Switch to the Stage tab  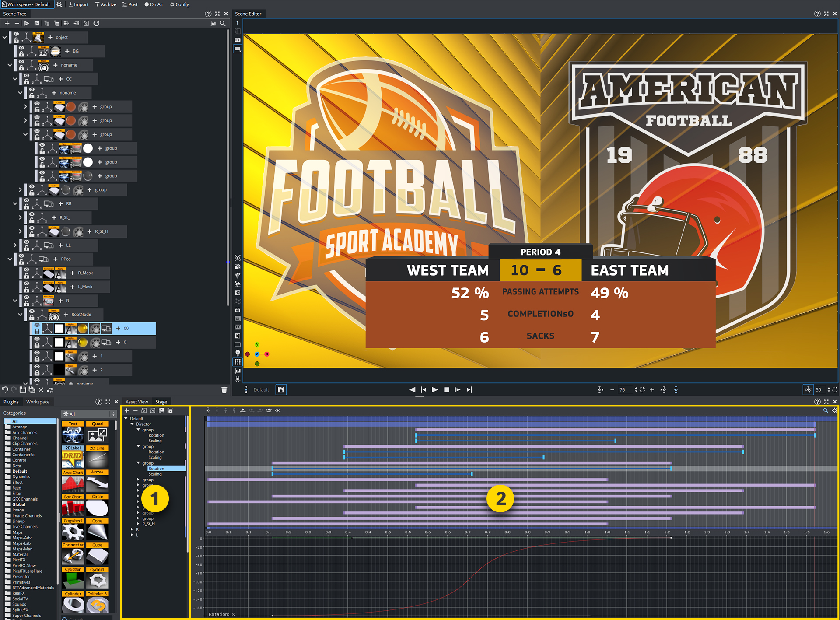point(161,402)
